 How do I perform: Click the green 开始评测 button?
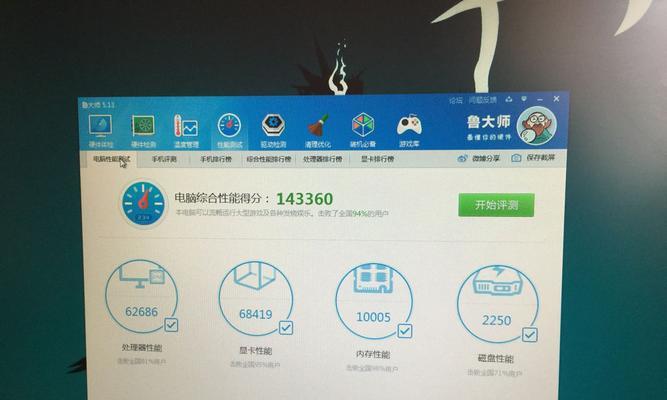[496, 205]
